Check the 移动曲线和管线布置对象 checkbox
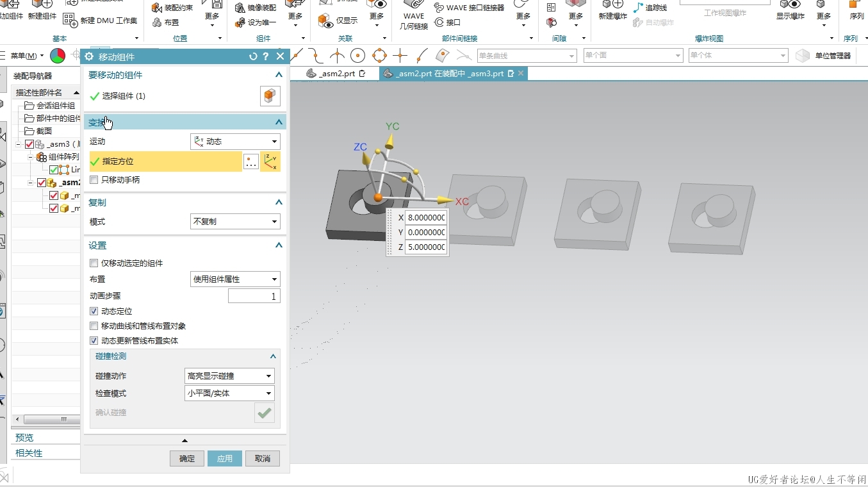This screenshot has width=868, height=487. (x=94, y=326)
